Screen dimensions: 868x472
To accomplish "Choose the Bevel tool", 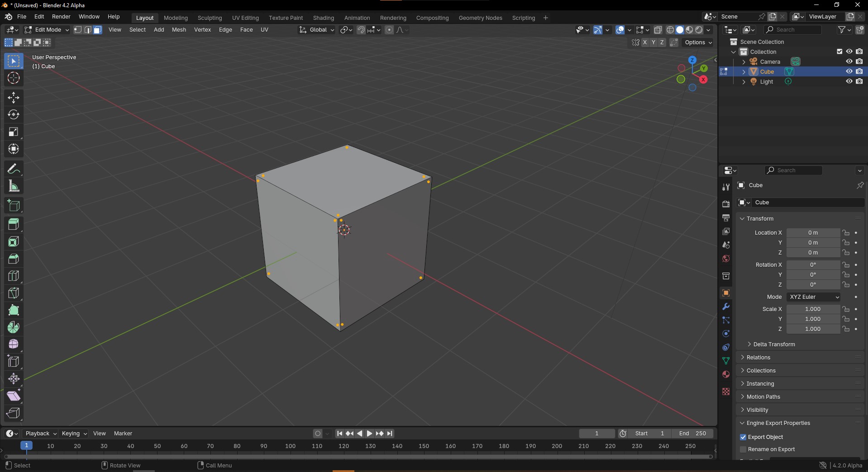I will 14,259.
